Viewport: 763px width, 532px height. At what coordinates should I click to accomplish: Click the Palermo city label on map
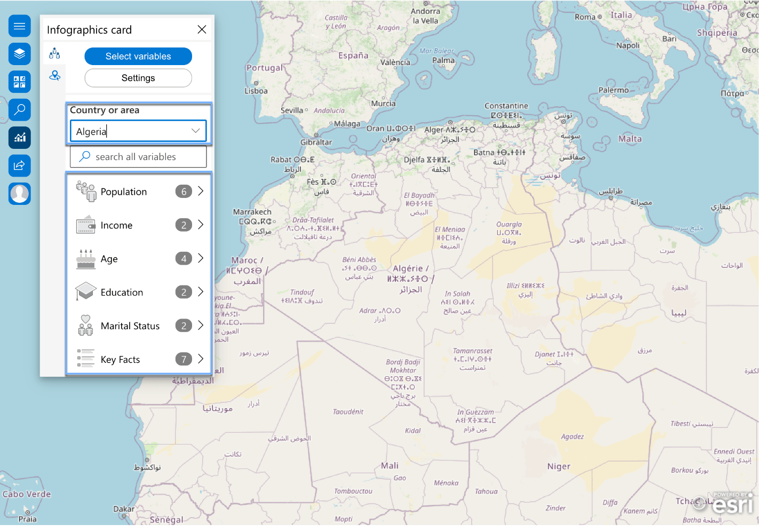[614, 90]
